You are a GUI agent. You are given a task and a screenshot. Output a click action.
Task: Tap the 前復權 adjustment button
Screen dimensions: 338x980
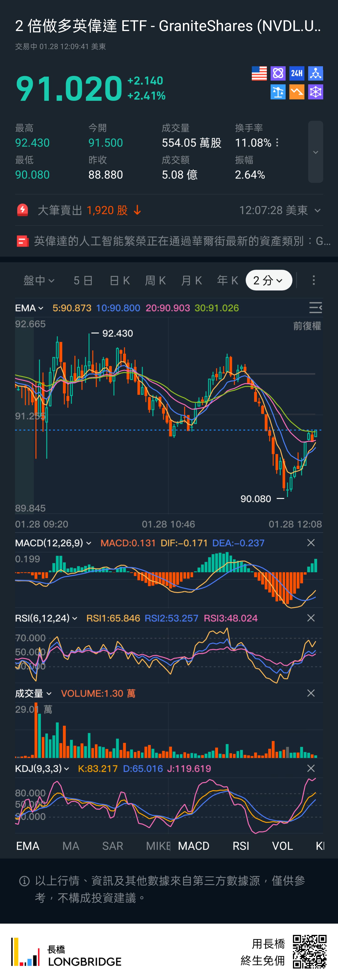(307, 326)
